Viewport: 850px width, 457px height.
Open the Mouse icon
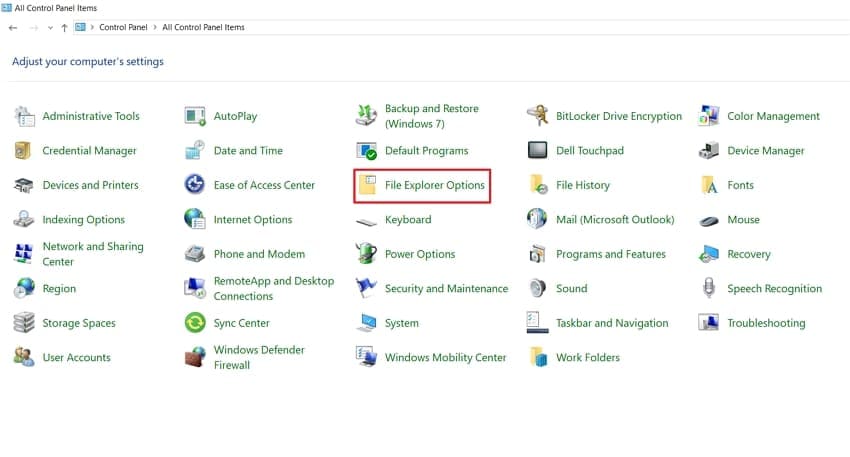click(709, 221)
